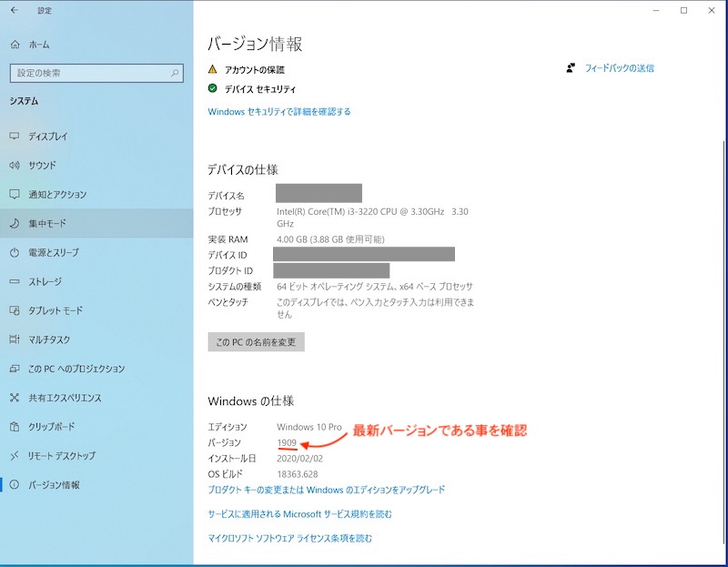Image resolution: width=728 pixels, height=567 pixels.
Task: Click the デバイスの仕様 heading
Action: (242, 169)
